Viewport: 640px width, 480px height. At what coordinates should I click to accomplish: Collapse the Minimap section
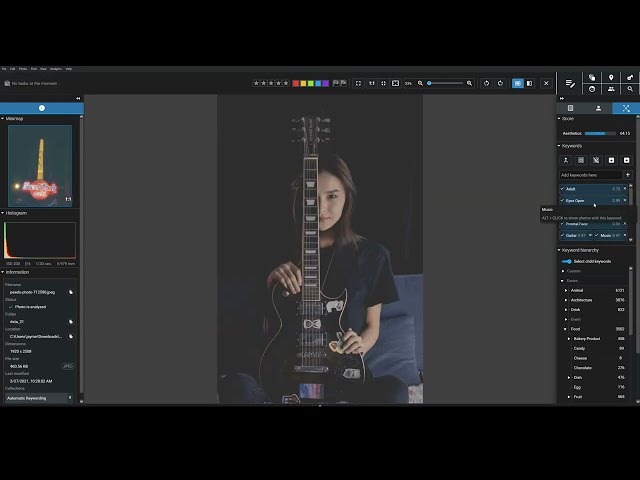tap(2, 119)
